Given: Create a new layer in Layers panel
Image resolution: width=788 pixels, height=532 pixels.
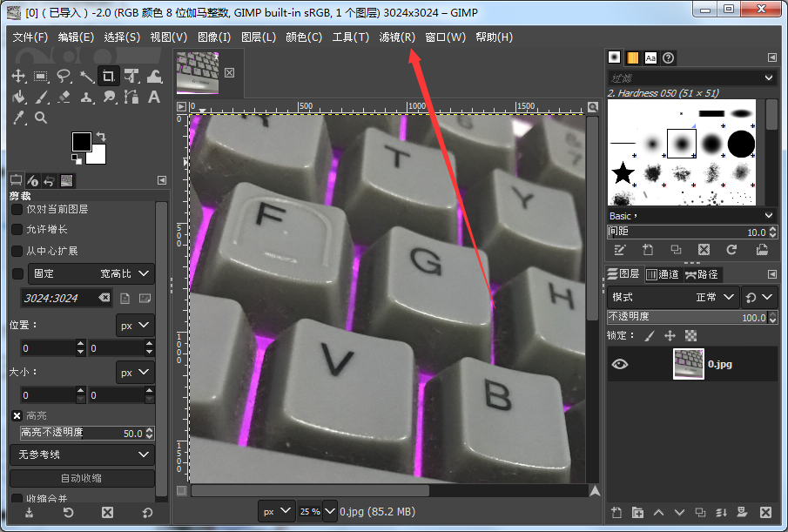Looking at the screenshot, I should click(x=616, y=513).
